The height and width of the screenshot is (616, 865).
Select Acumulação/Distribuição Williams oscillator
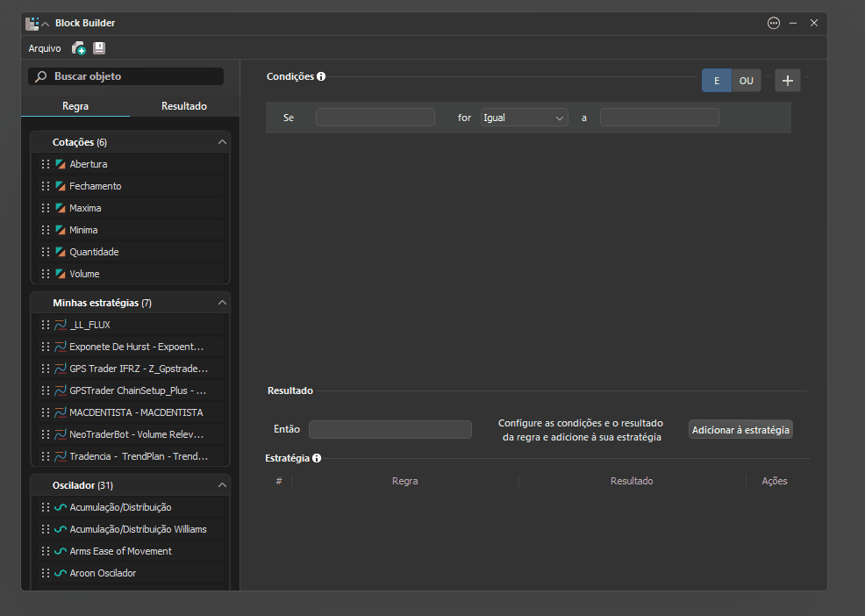point(132,529)
